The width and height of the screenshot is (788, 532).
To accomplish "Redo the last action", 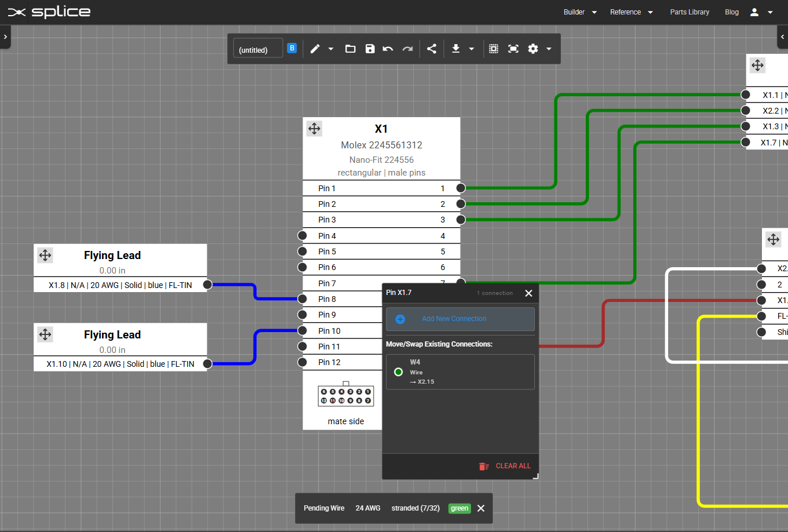I will (x=407, y=49).
